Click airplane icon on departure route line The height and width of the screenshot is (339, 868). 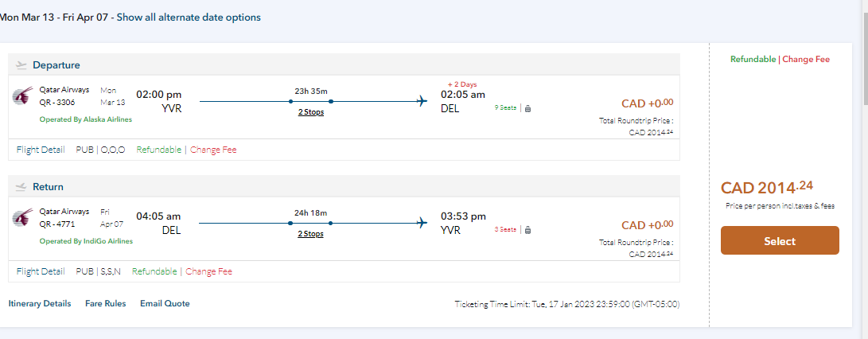pyautogui.click(x=422, y=101)
